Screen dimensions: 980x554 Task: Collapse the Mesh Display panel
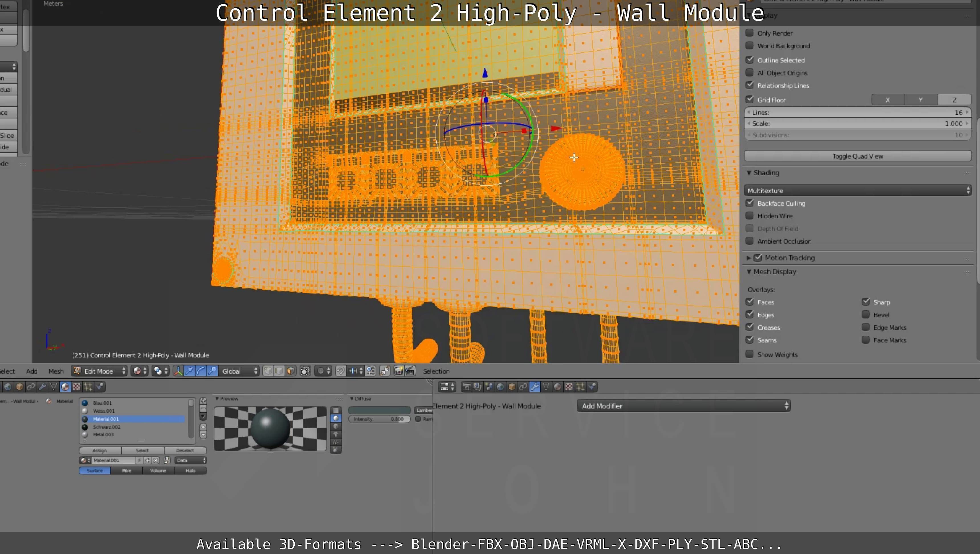point(749,271)
